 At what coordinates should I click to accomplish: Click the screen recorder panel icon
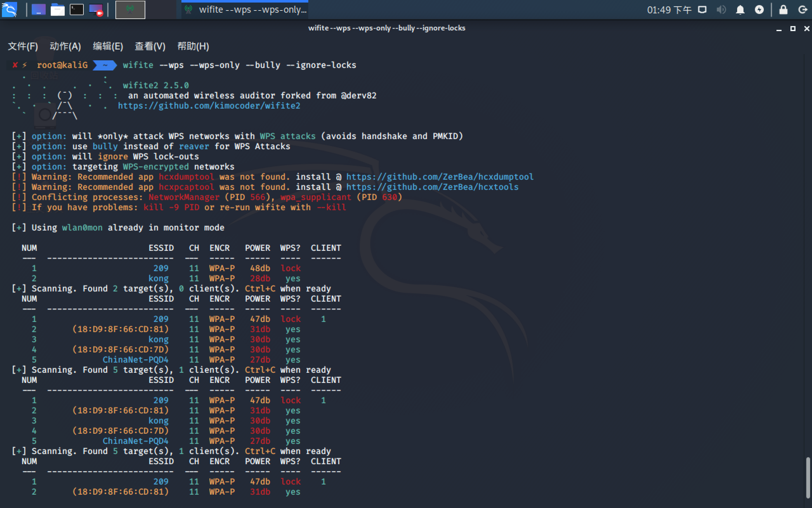(96, 10)
